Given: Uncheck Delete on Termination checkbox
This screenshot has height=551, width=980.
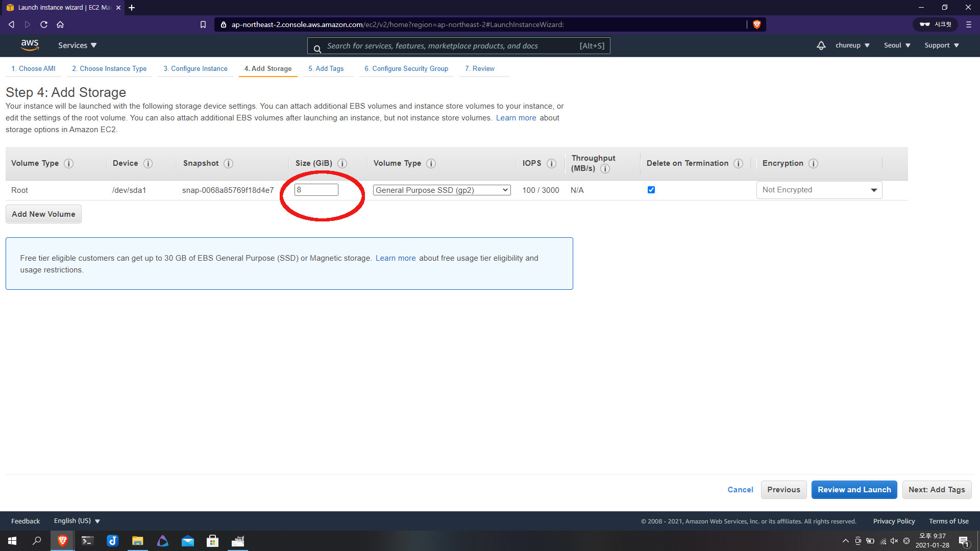Looking at the screenshot, I should coord(651,190).
